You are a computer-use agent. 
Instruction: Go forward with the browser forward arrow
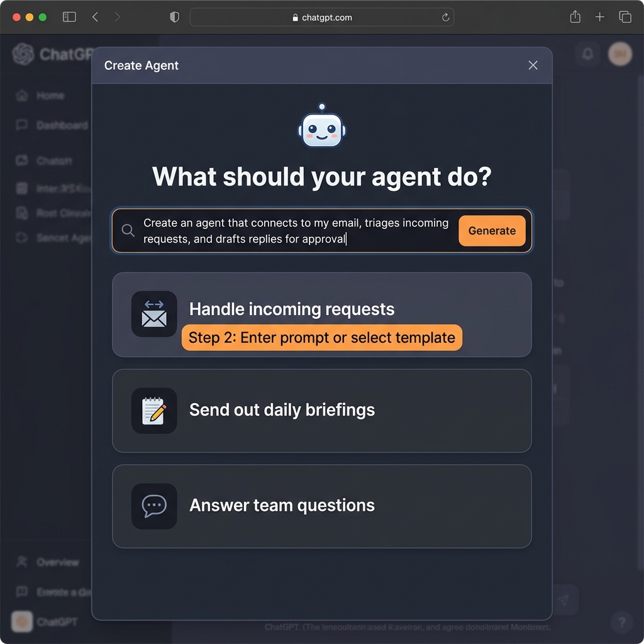(118, 17)
